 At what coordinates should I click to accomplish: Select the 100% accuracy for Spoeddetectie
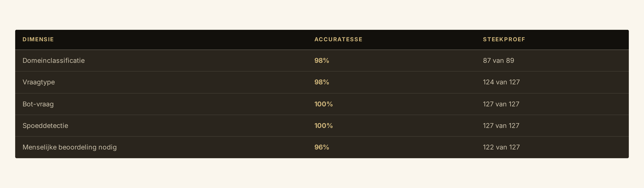323,126
